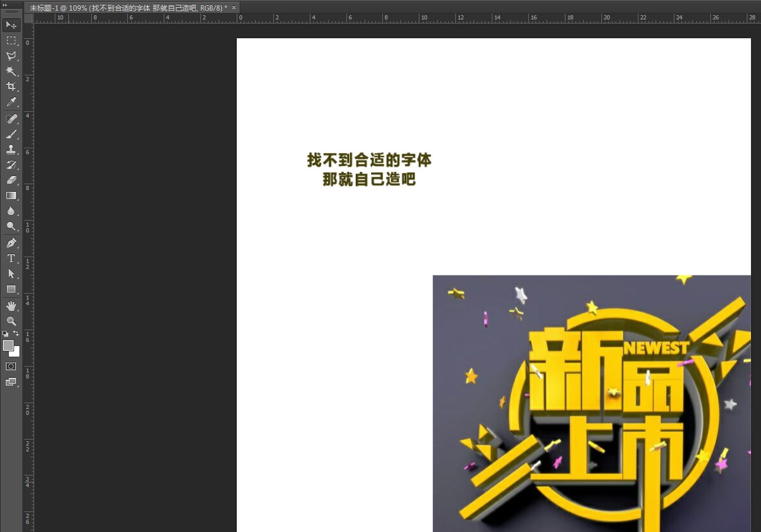Image resolution: width=761 pixels, height=532 pixels.
Task: Swap foreground and background colors
Action: pyautogui.click(x=16, y=333)
